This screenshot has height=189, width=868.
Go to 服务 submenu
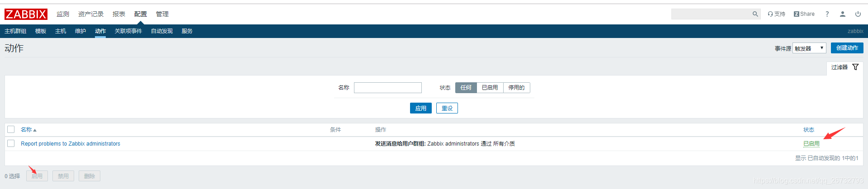(x=187, y=31)
